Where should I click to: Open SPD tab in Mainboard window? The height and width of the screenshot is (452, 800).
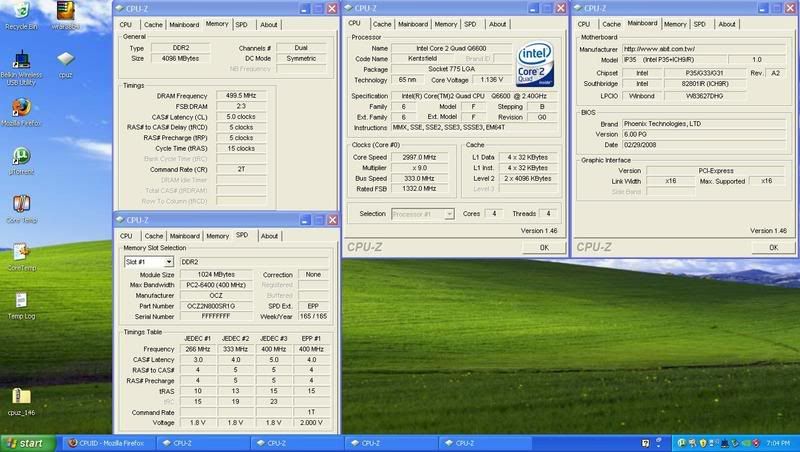(x=699, y=24)
